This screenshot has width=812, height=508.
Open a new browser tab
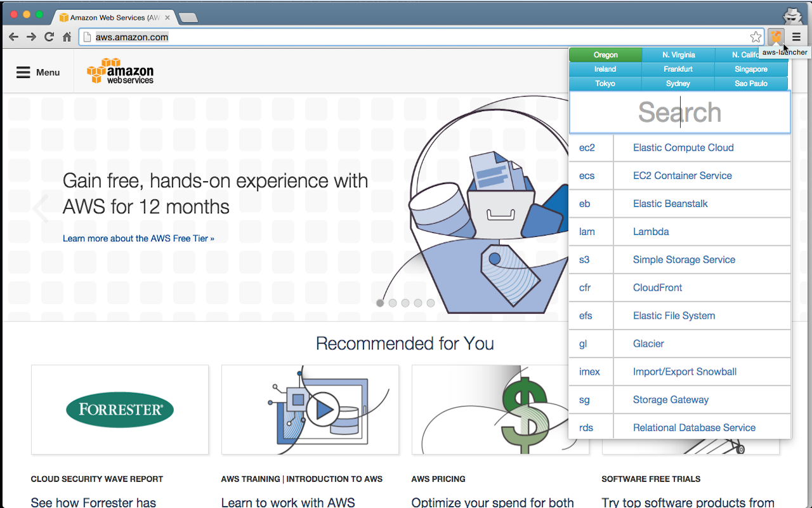click(188, 18)
